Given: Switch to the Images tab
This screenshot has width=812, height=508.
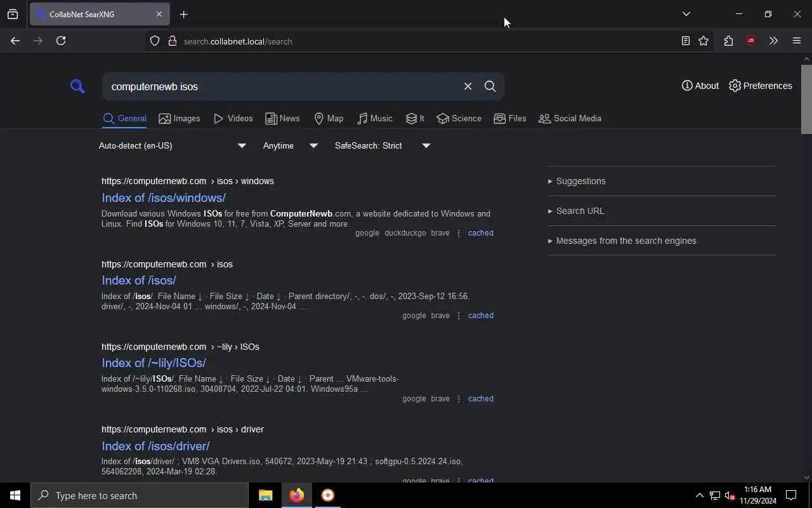Looking at the screenshot, I should pos(180,119).
